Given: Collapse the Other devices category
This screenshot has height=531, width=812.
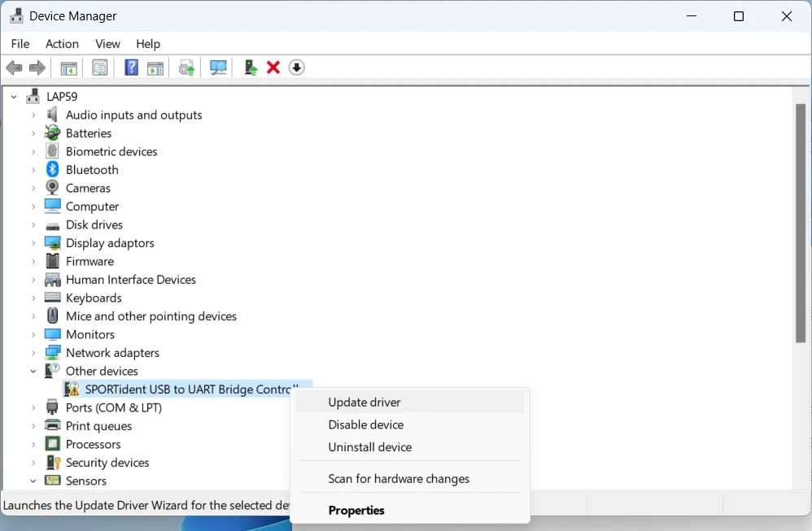Looking at the screenshot, I should coord(33,371).
